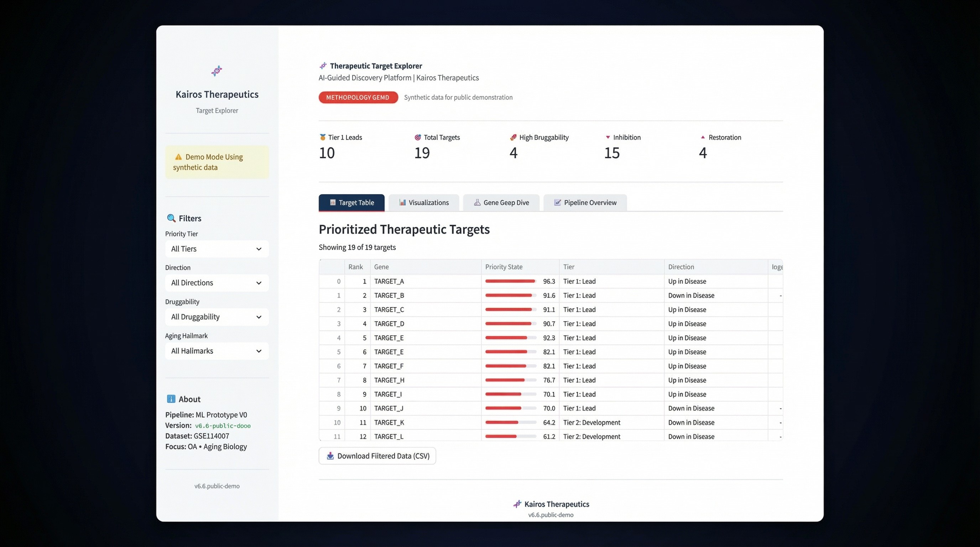
Task: Expand the Aging Hallmark dropdown
Action: [x=217, y=351]
